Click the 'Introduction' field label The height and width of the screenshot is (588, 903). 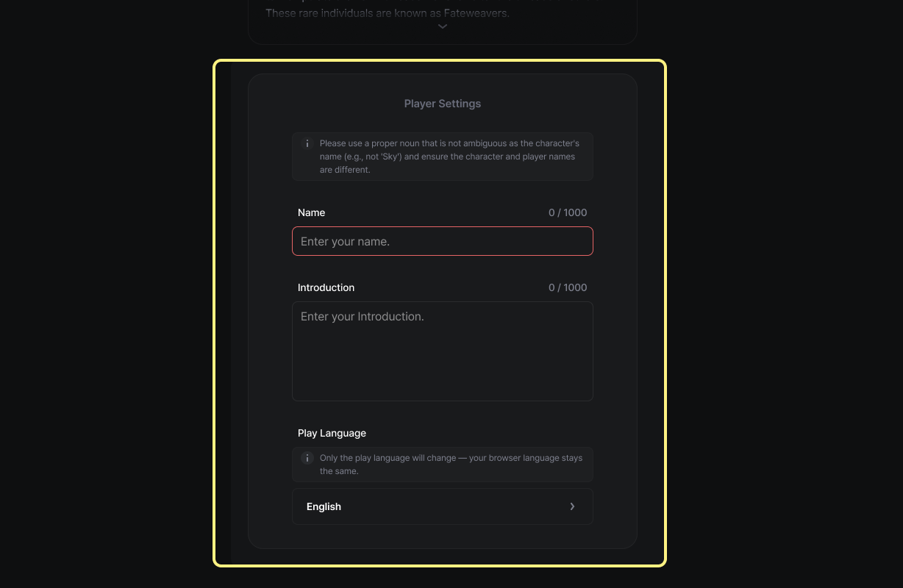[326, 287]
